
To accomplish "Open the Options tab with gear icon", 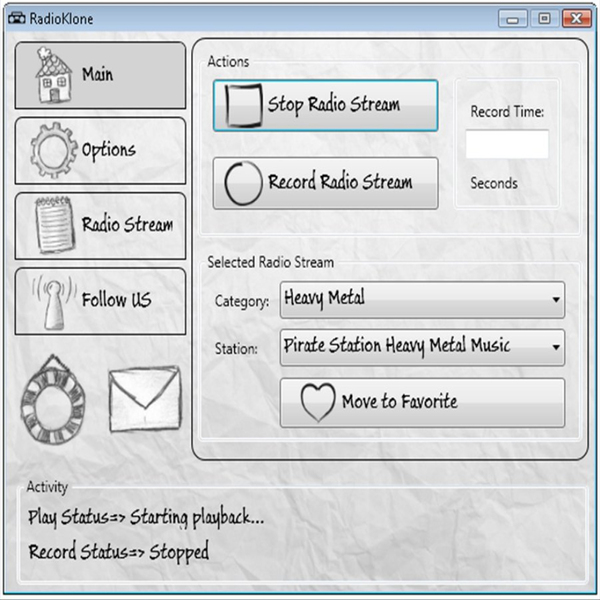I will coord(100,151).
